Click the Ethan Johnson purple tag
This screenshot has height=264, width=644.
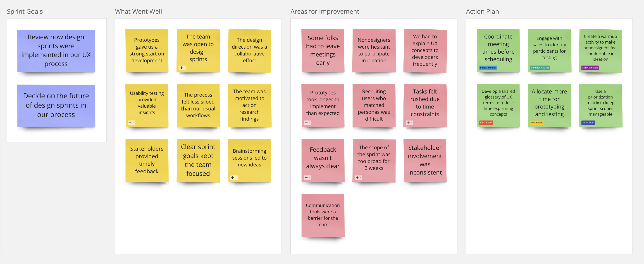click(589, 68)
